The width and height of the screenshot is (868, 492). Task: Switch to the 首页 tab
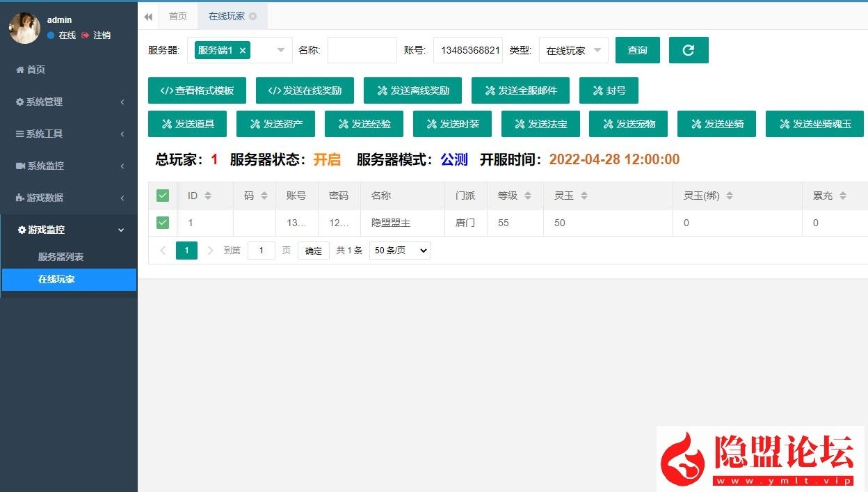click(177, 15)
